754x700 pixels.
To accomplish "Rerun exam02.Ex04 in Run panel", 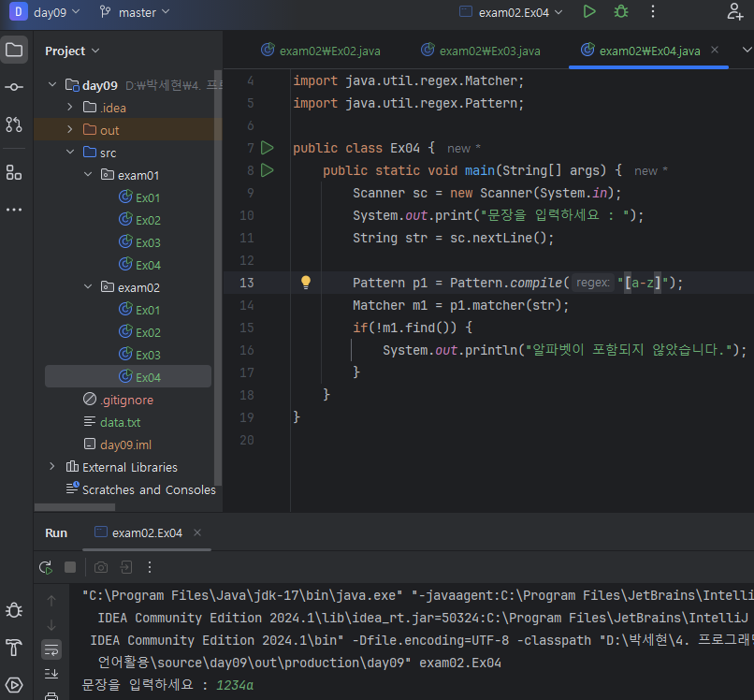I will tap(45, 567).
